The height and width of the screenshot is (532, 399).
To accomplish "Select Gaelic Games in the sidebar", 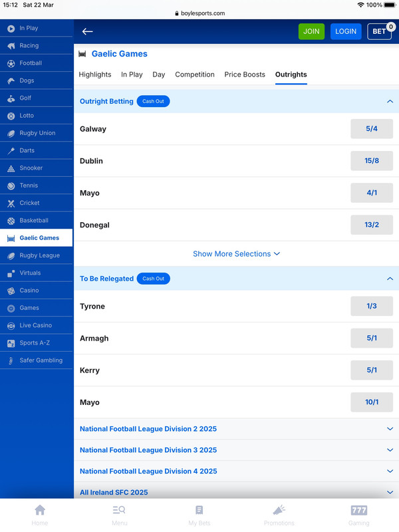I will click(x=37, y=238).
